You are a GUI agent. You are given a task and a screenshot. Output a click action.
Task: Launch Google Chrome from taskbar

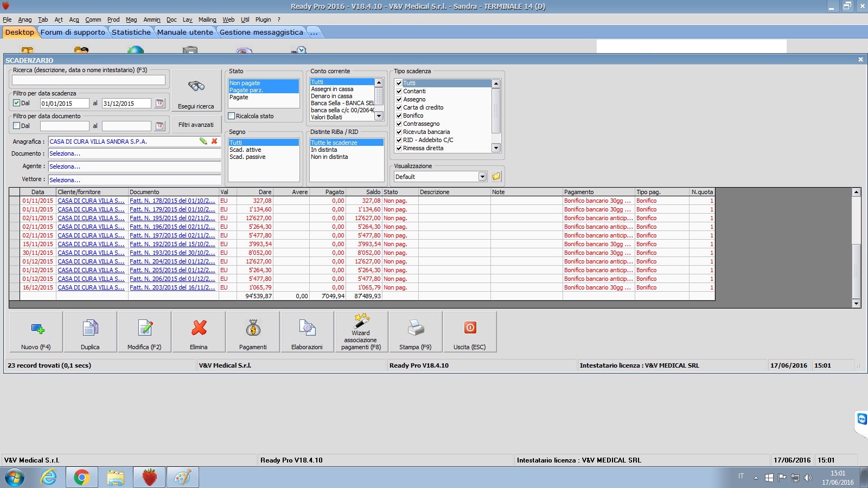pos(82,478)
